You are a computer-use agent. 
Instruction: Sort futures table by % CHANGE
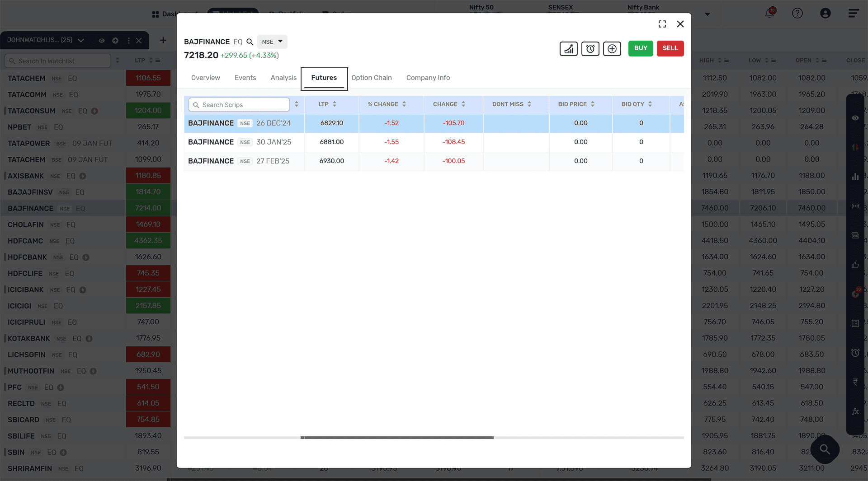[x=404, y=104]
